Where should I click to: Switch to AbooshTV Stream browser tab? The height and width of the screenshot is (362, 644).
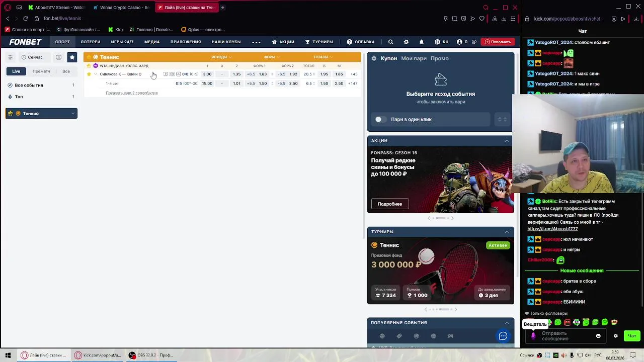56,8
